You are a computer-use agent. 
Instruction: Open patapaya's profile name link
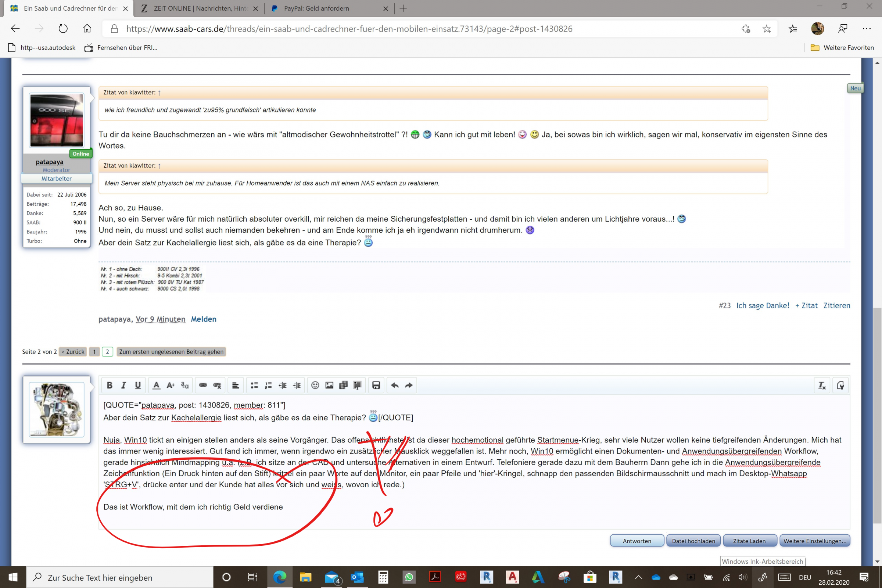tap(50, 162)
